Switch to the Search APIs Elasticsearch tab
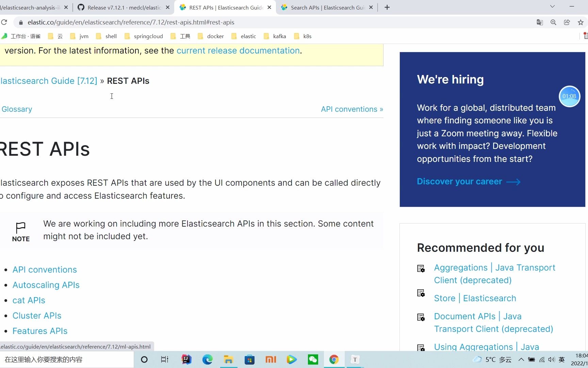The height and width of the screenshot is (368, 588). (x=327, y=7)
